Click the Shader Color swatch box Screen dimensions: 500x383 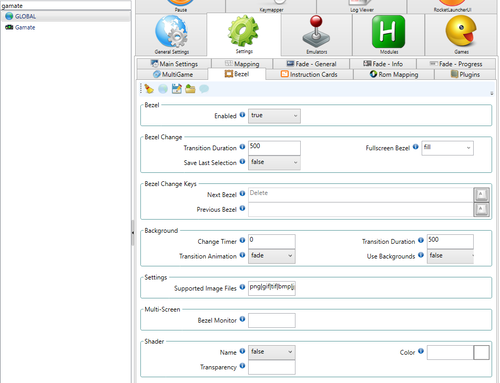click(x=481, y=353)
